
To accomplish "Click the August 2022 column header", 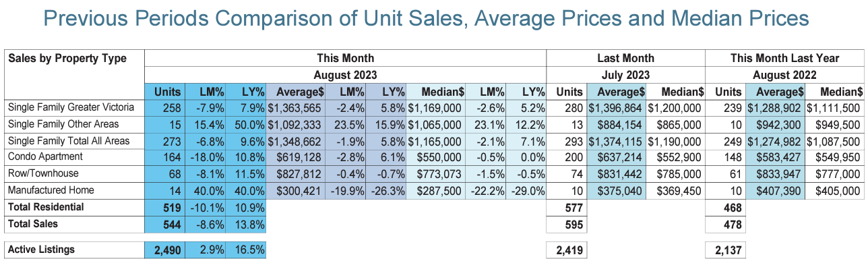I will click(x=785, y=75).
